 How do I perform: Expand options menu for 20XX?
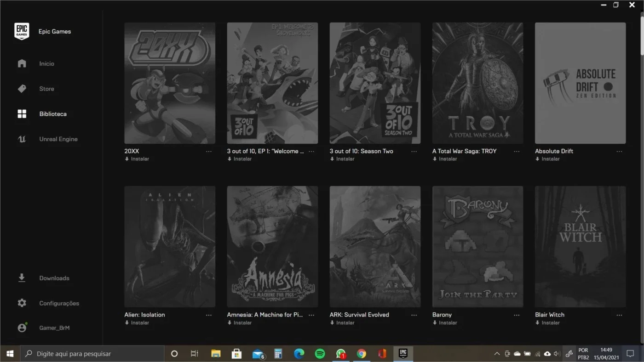(x=209, y=151)
